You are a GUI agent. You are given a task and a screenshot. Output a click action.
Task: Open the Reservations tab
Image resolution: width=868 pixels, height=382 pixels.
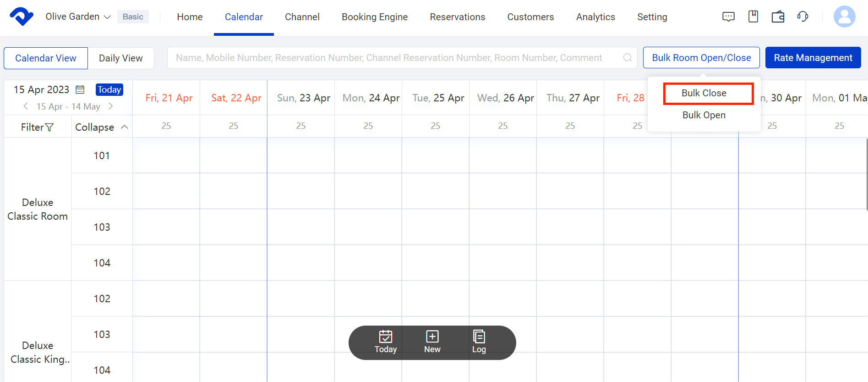(457, 17)
